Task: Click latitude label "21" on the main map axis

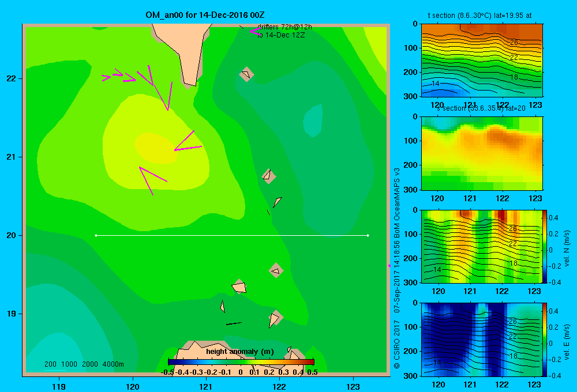Action: [x=12, y=157]
